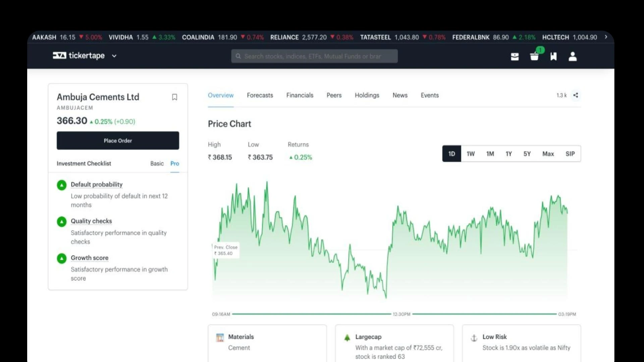Click the share icon near 1.3k
The height and width of the screenshot is (362, 644).
coord(576,95)
